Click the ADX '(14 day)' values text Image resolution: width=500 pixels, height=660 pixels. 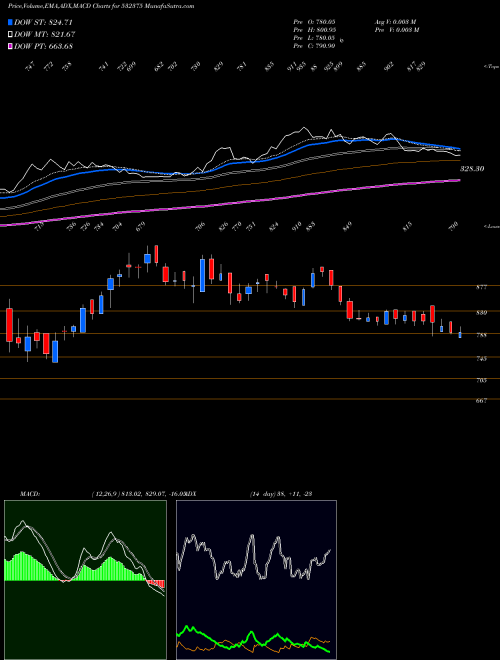click(x=280, y=494)
